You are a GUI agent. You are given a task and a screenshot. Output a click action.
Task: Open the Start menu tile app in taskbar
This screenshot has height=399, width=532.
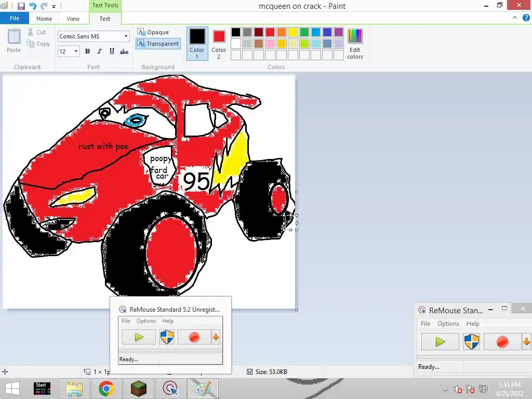click(42, 389)
